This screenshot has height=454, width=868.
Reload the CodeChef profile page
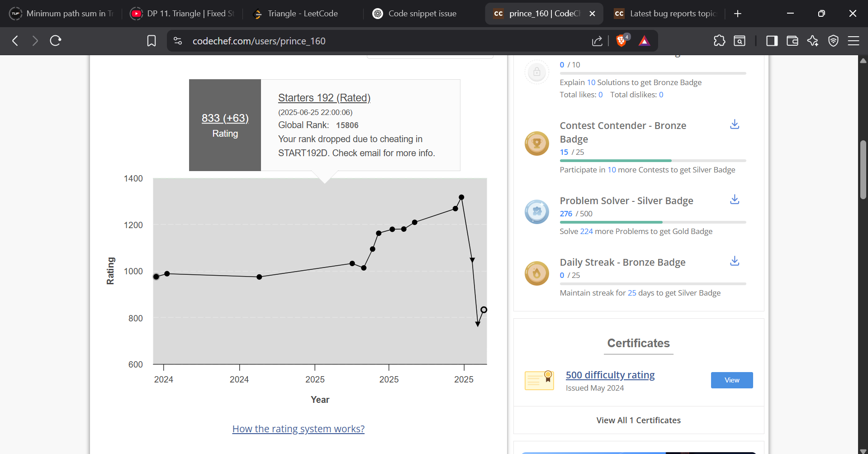tap(56, 41)
